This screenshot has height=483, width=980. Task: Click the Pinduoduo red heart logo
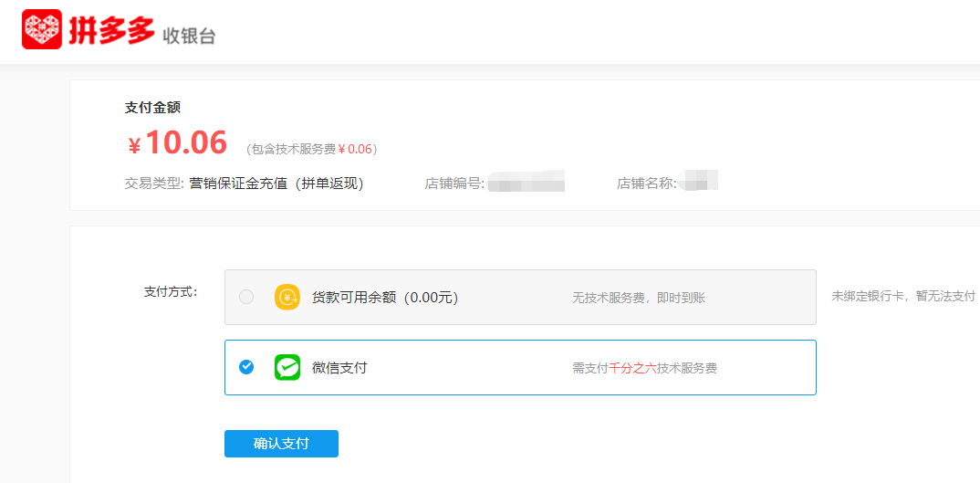42,29
